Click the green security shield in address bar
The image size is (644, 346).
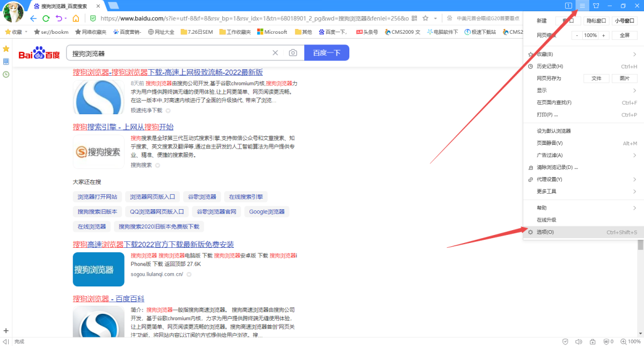93,18
